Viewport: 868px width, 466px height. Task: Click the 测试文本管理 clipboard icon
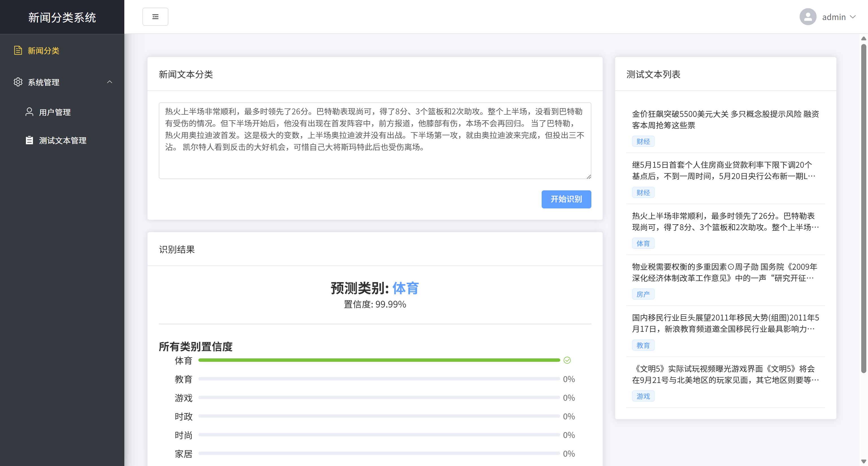(29, 140)
